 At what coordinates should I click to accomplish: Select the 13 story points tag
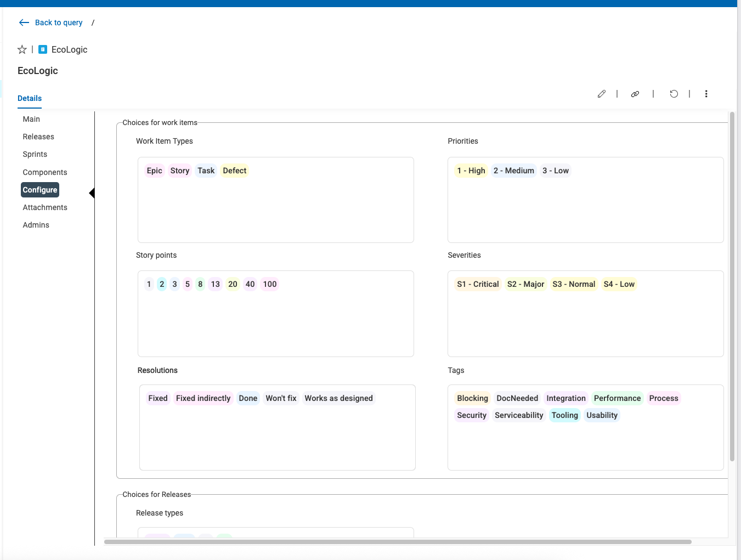(x=216, y=284)
